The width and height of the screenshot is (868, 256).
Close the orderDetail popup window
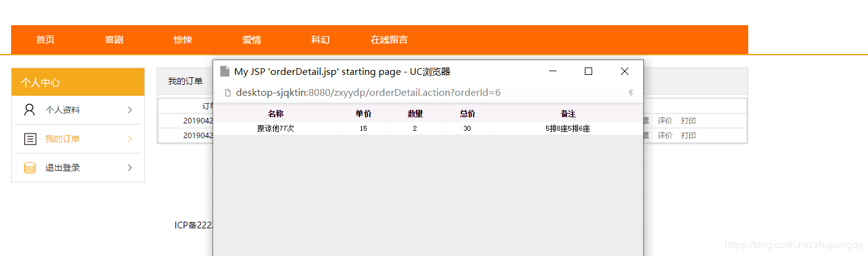pyautogui.click(x=624, y=72)
